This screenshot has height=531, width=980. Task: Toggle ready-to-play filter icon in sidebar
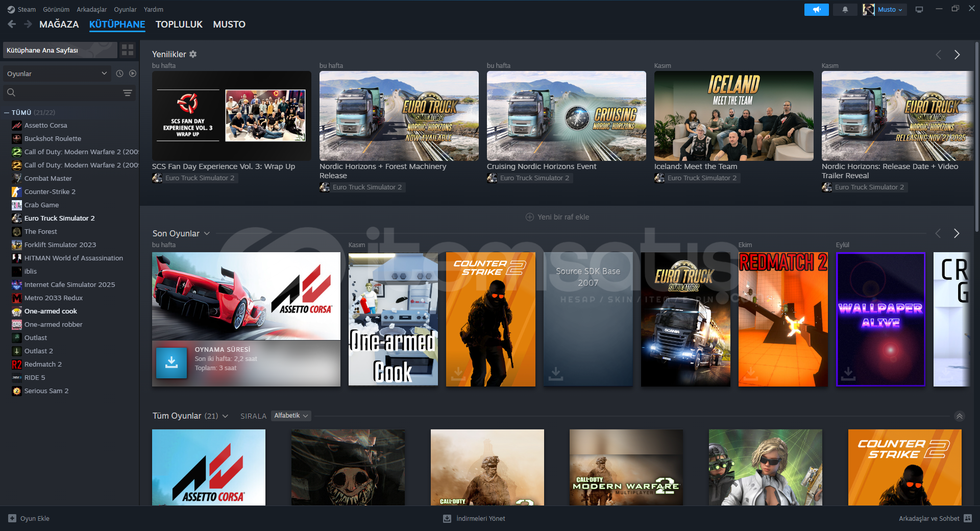(x=133, y=74)
